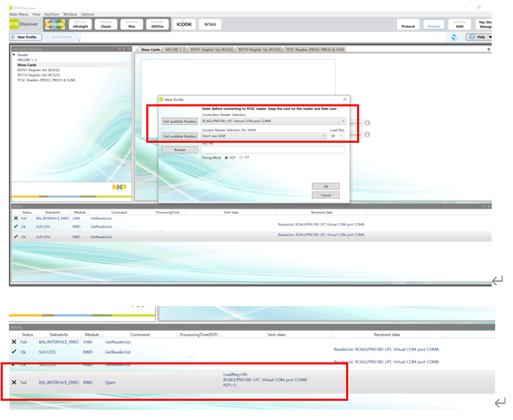This screenshot has width=513, height=420.
Task: Open the Contactless Reader Selection dropdown
Action: click(x=273, y=121)
